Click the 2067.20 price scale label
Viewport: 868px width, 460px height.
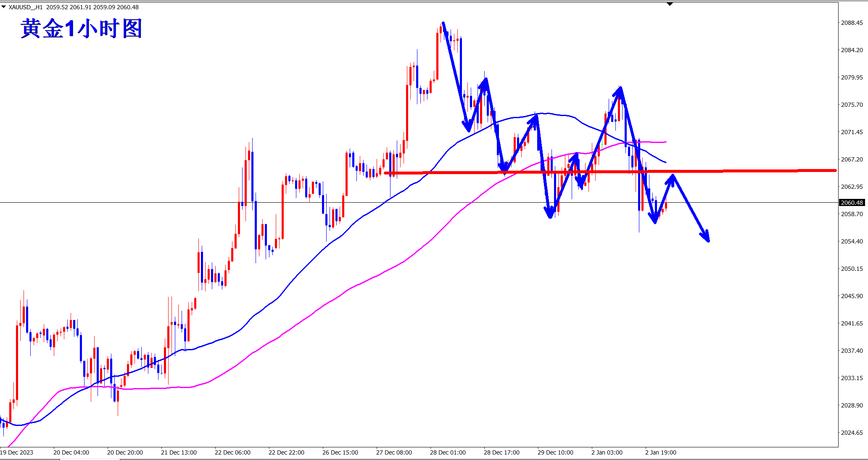(x=852, y=159)
